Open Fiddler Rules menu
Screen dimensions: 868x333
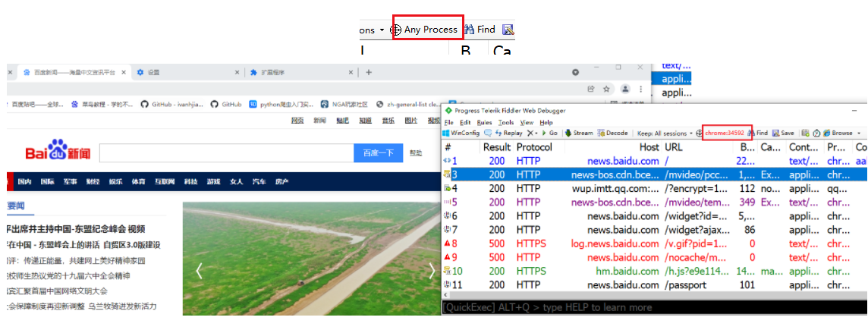pos(484,122)
